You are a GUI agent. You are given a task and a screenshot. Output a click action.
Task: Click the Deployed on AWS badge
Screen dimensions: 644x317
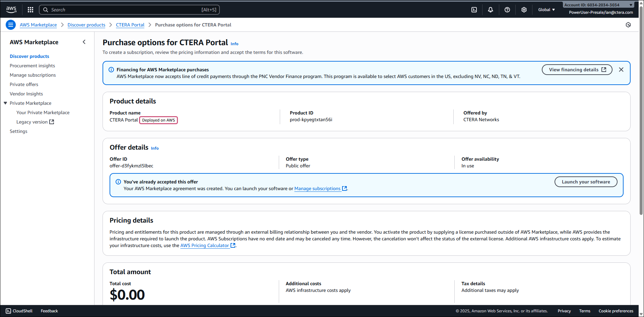pos(158,120)
